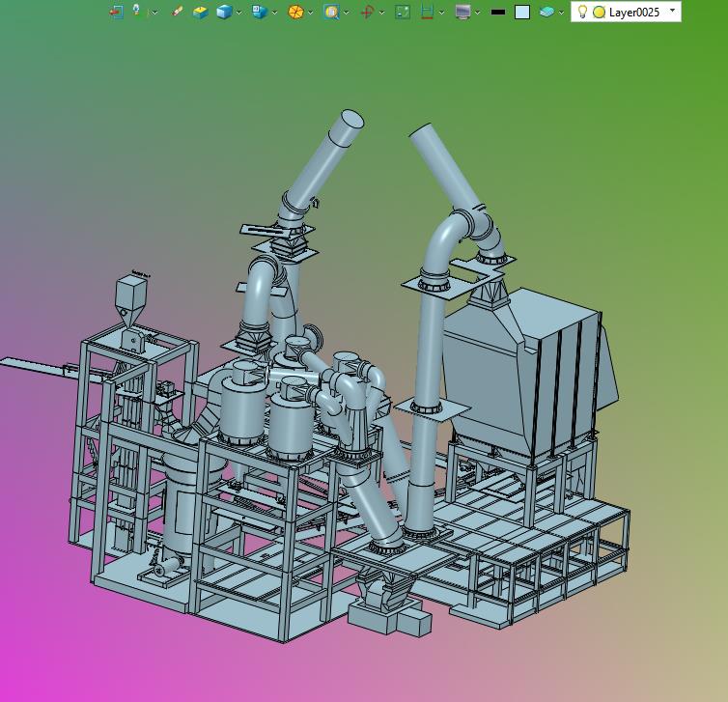
Task: Click the yellow-top box view icon
Action: (x=200, y=12)
